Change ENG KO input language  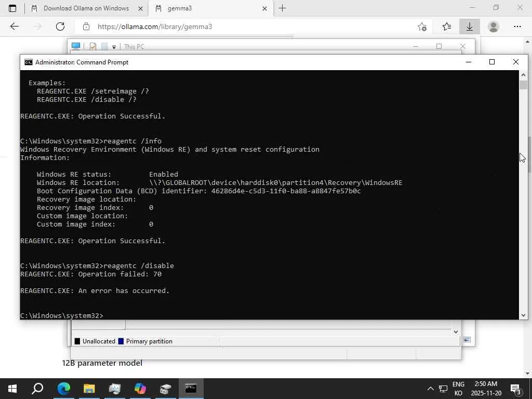(x=458, y=389)
